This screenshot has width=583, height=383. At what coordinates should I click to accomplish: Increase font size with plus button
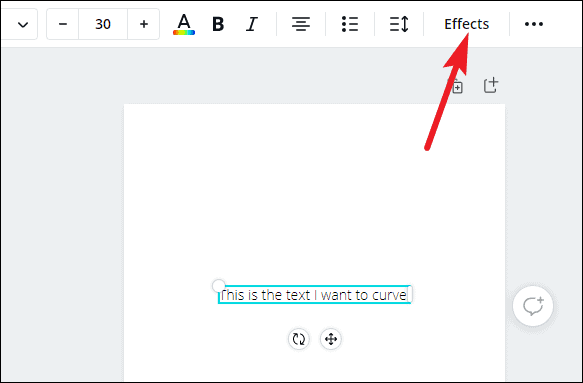144,24
